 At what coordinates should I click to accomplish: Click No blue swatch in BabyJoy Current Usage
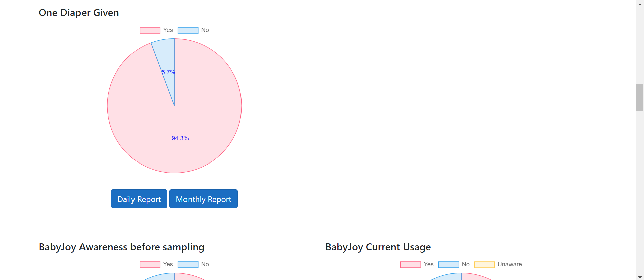(448, 265)
